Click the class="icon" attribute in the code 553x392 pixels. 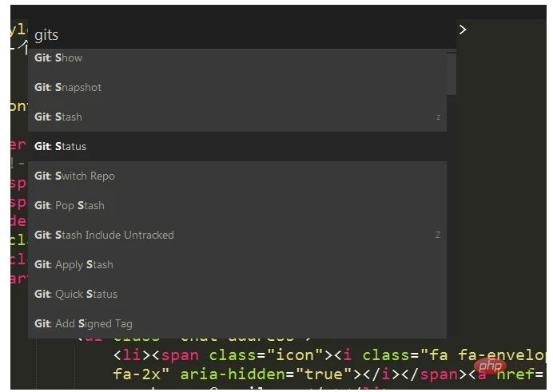[266, 355]
